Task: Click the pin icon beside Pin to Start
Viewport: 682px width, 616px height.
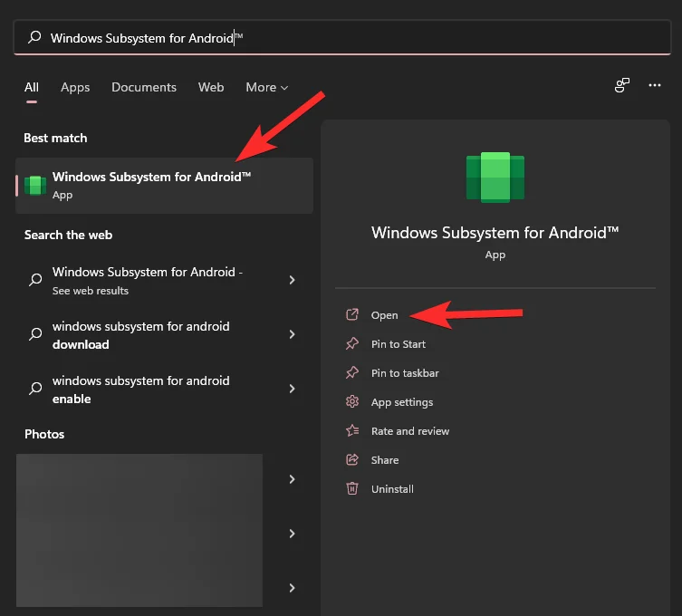Action: click(x=352, y=343)
